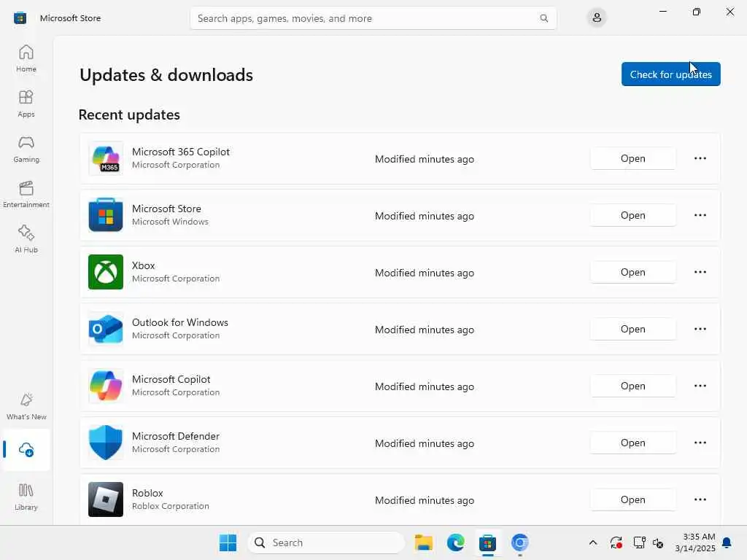The image size is (747, 560).
Task: Click the Microsoft Copilot app icon
Action: (x=106, y=386)
